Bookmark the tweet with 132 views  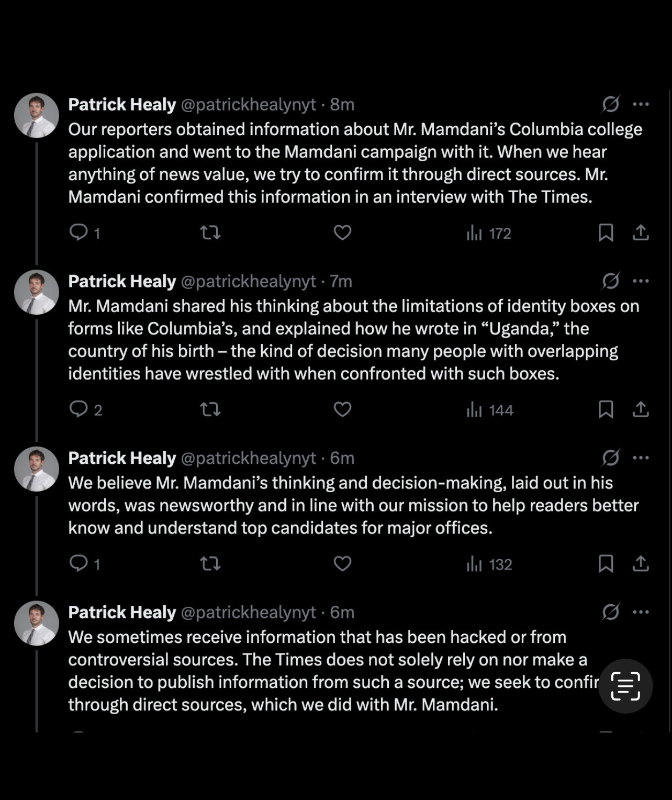[606, 563]
